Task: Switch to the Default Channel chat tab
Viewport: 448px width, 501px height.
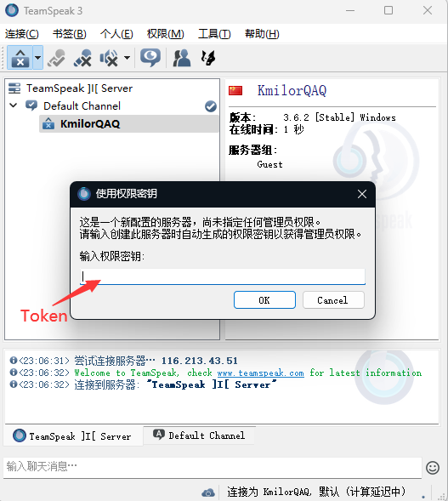Action: tap(199, 436)
